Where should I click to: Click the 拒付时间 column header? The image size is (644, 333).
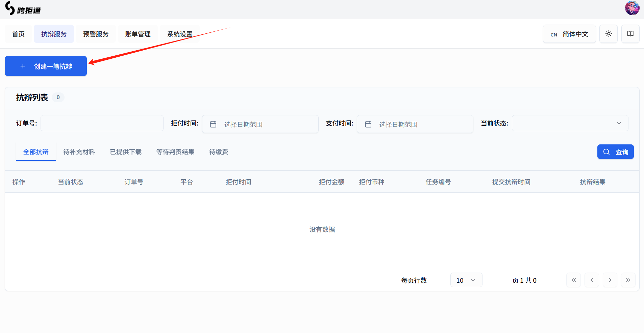(x=239, y=182)
